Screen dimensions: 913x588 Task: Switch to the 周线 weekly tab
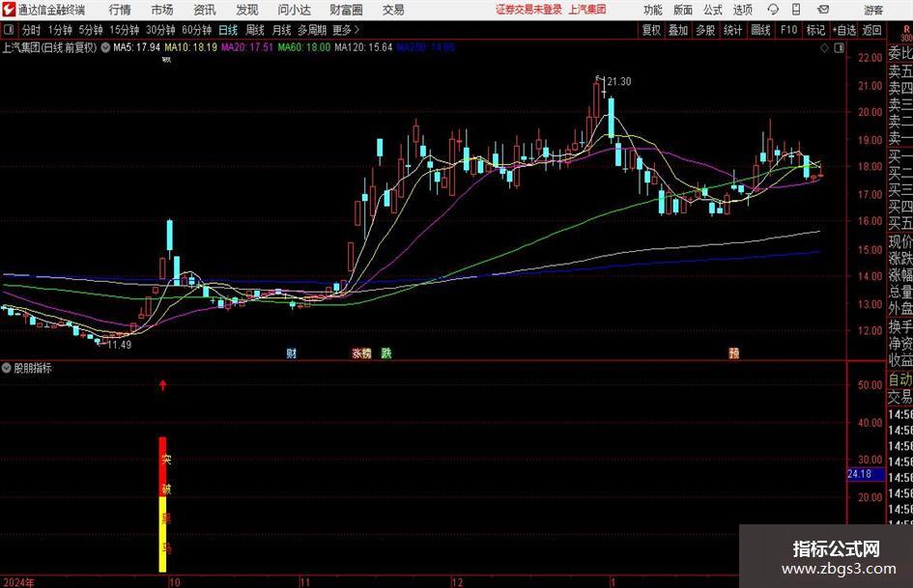(x=255, y=30)
